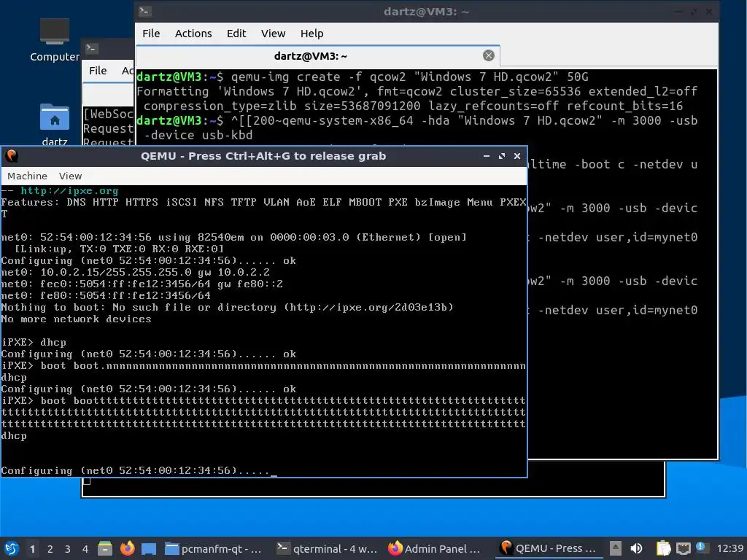Click terminal icon of the background terminal window

pos(91,48)
